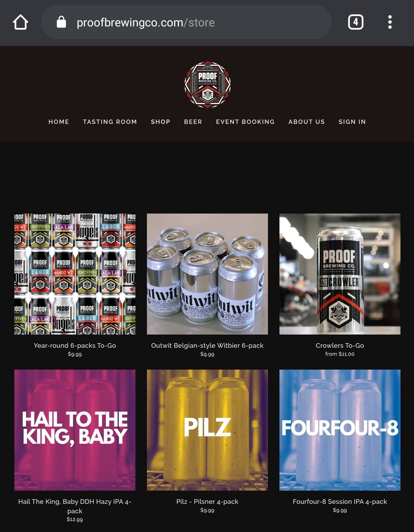The height and width of the screenshot is (532, 414).
Task: Open the BEER navigation item
Action: pos(193,122)
